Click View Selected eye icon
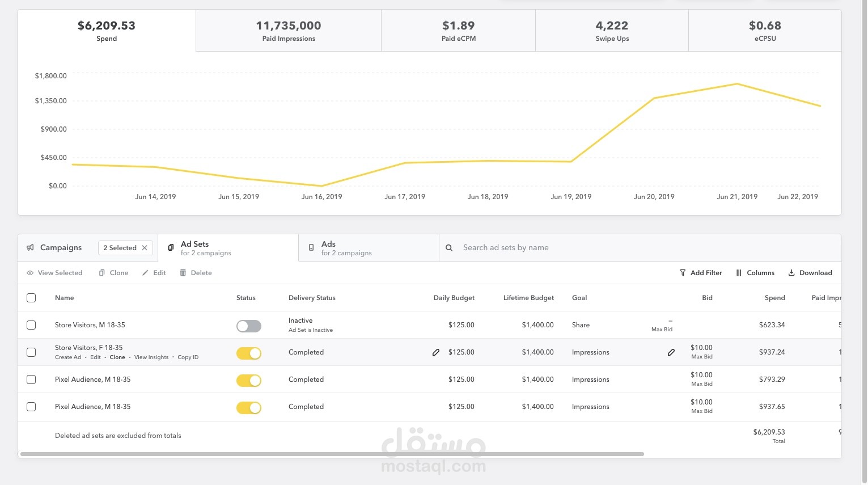This screenshot has height=485, width=868. pyautogui.click(x=30, y=273)
